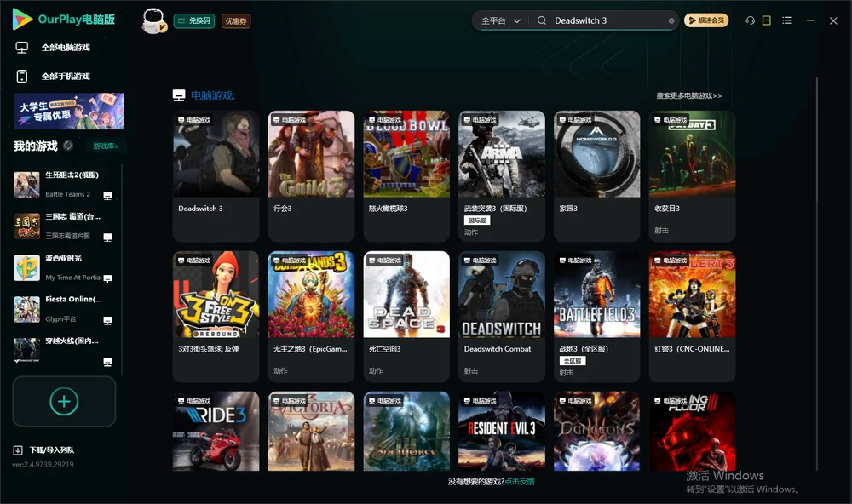This screenshot has width=852, height=504.
Task: Open the 行会3 Guild 3 card
Action: pos(311,176)
